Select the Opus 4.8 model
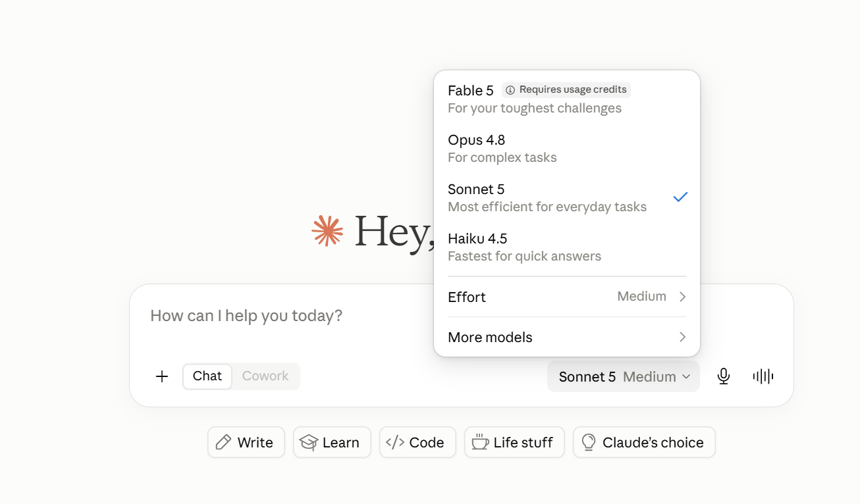This screenshot has height=504, width=860. pos(567,148)
